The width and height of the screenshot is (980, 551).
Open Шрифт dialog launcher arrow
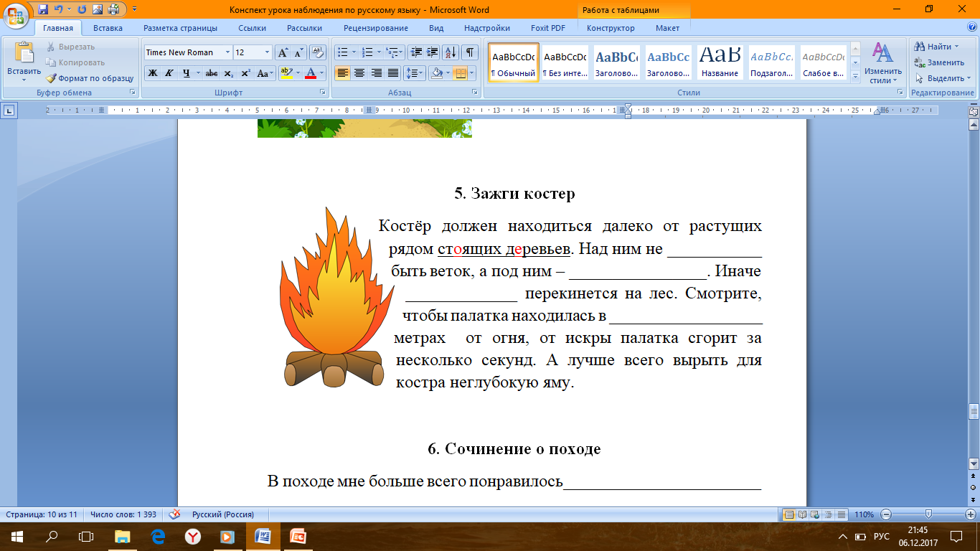coord(323,93)
